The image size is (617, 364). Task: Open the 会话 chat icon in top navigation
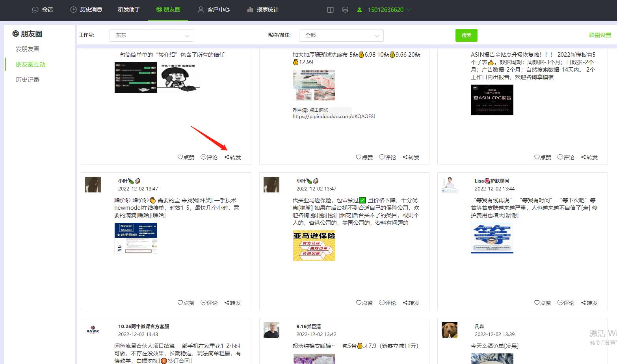pos(35,9)
